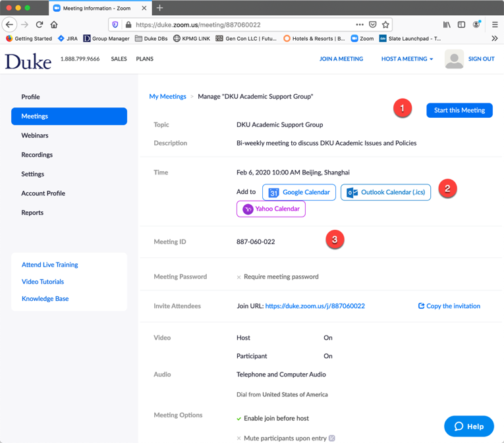Open the PLANS link in header
The height and width of the screenshot is (443, 504).
(x=145, y=59)
